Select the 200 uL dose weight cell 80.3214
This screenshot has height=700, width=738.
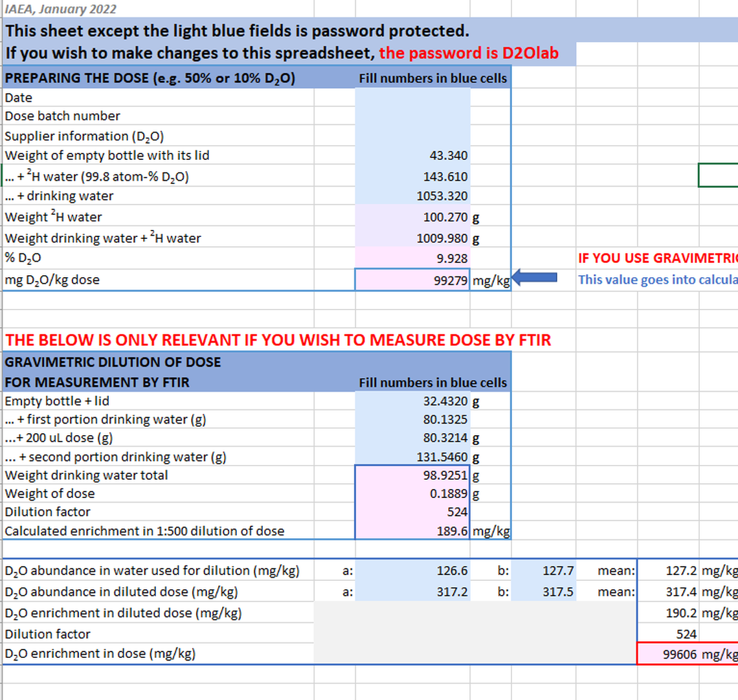click(412, 438)
